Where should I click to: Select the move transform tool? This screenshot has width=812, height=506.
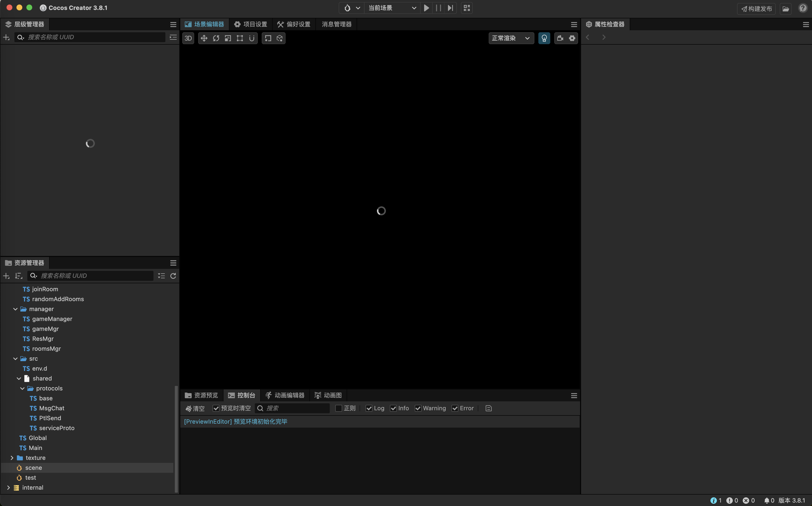pos(204,38)
